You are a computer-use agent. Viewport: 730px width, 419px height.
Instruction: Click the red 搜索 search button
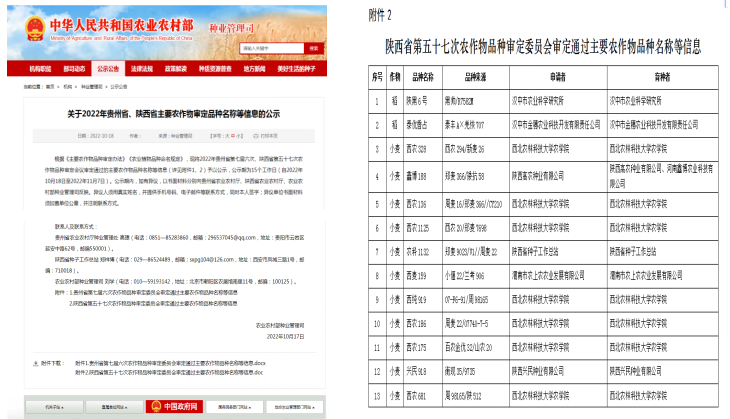tap(314, 48)
